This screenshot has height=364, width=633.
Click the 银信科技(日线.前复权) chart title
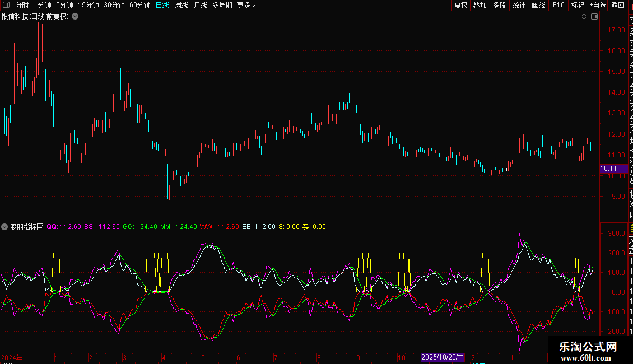35,17
